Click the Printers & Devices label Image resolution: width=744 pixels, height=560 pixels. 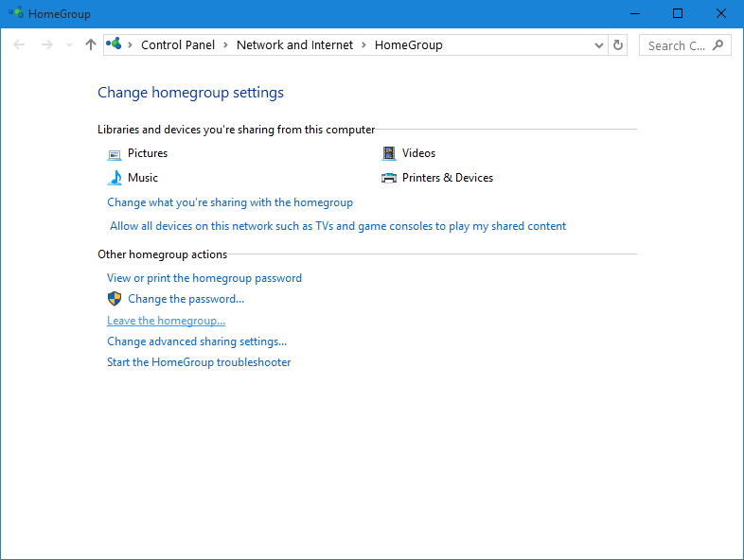click(x=448, y=178)
